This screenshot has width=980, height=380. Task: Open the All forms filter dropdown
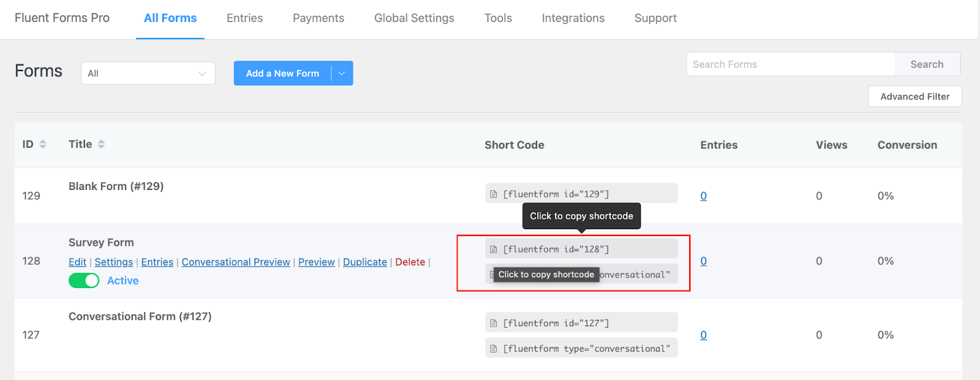(x=148, y=74)
